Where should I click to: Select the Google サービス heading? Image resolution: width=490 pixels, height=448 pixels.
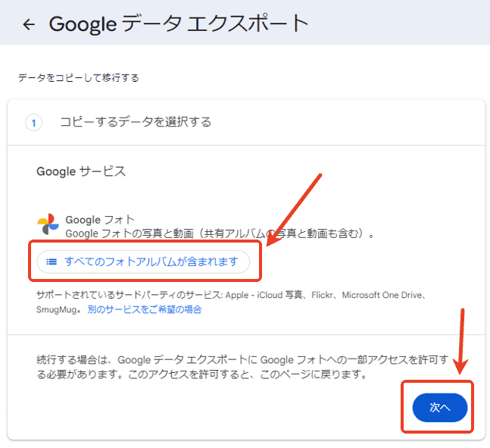81,171
